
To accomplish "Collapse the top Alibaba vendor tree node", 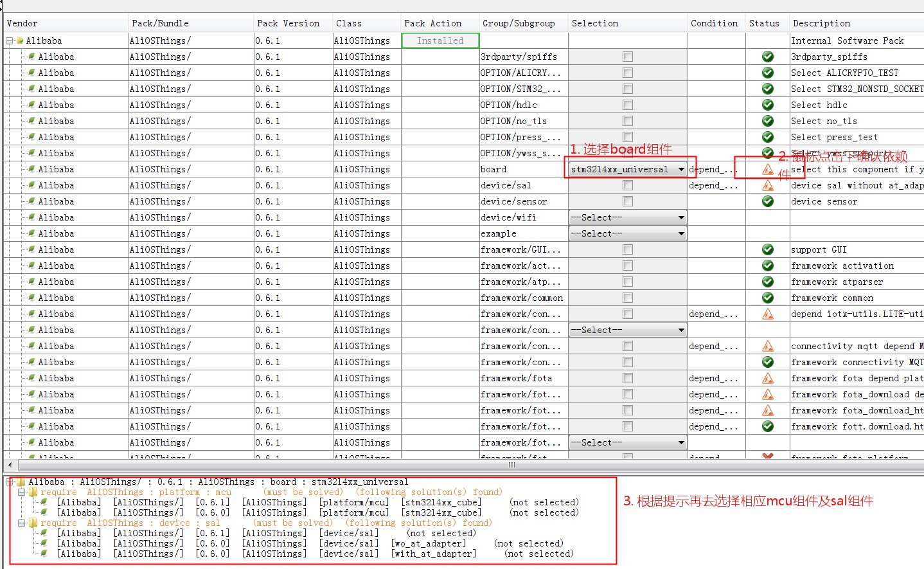I will [x=10, y=41].
